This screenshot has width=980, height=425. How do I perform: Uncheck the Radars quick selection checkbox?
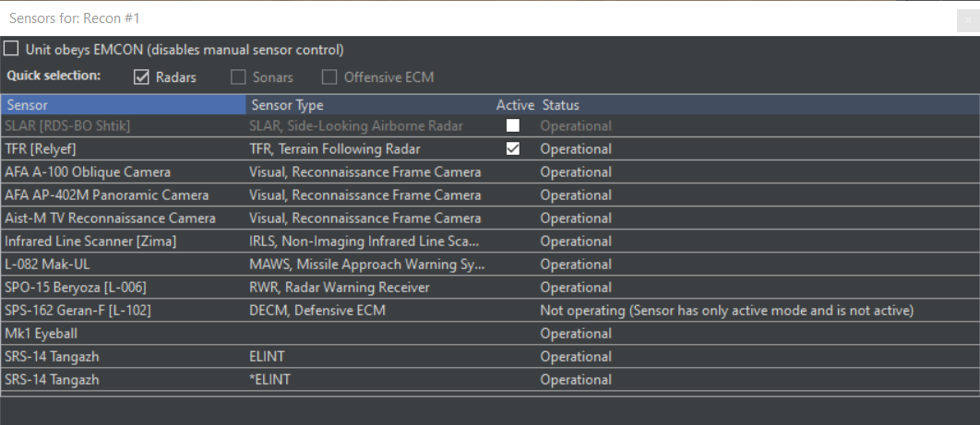pos(142,77)
